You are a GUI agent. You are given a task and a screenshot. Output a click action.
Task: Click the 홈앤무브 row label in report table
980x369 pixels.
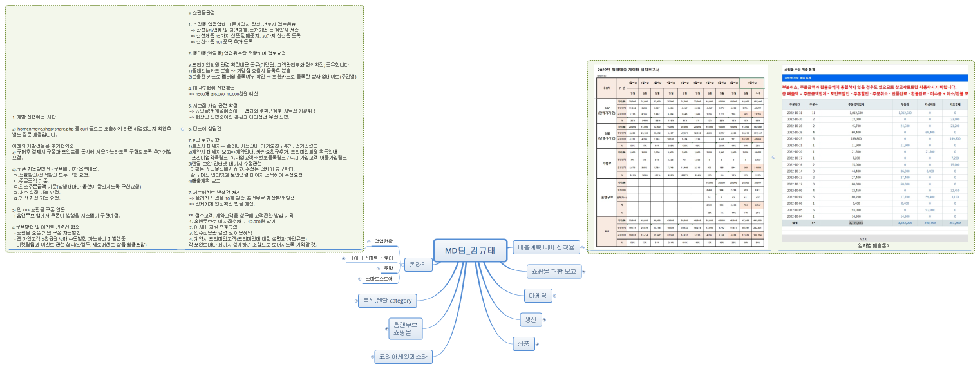coord(607,196)
